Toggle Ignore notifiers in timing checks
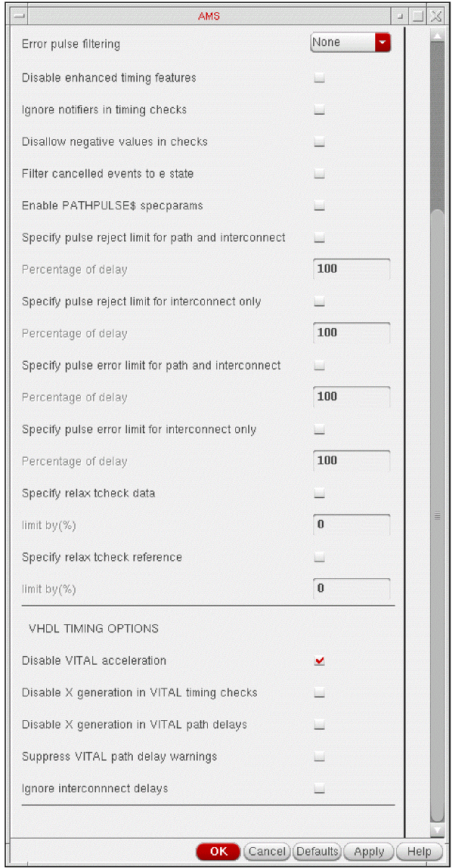The width and height of the screenshot is (456, 868). pos(320,110)
